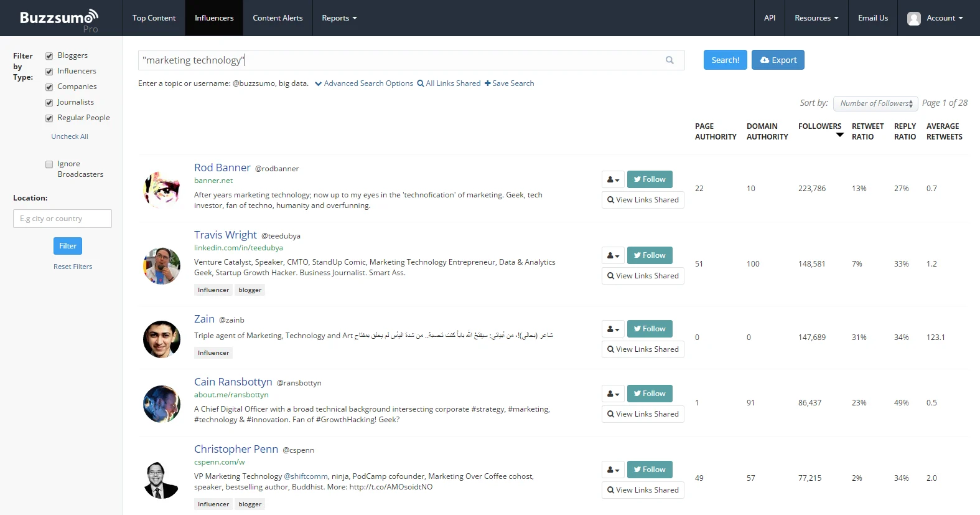Click the Location city or country field
Image resolution: width=980 pixels, height=515 pixels.
coord(62,219)
